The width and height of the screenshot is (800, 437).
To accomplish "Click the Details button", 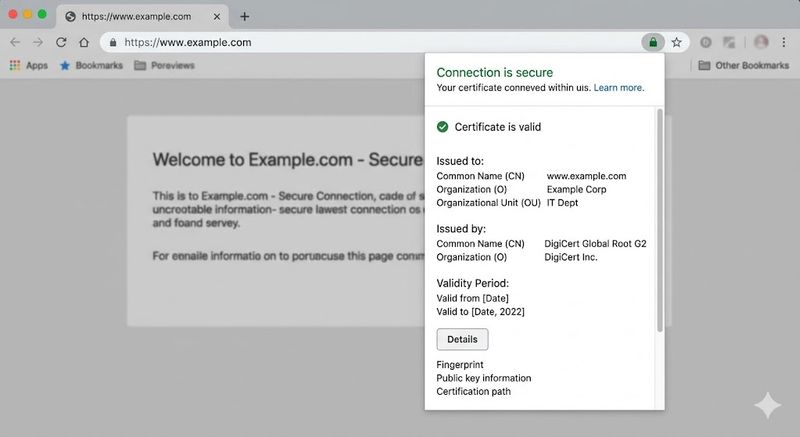I will click(x=462, y=340).
